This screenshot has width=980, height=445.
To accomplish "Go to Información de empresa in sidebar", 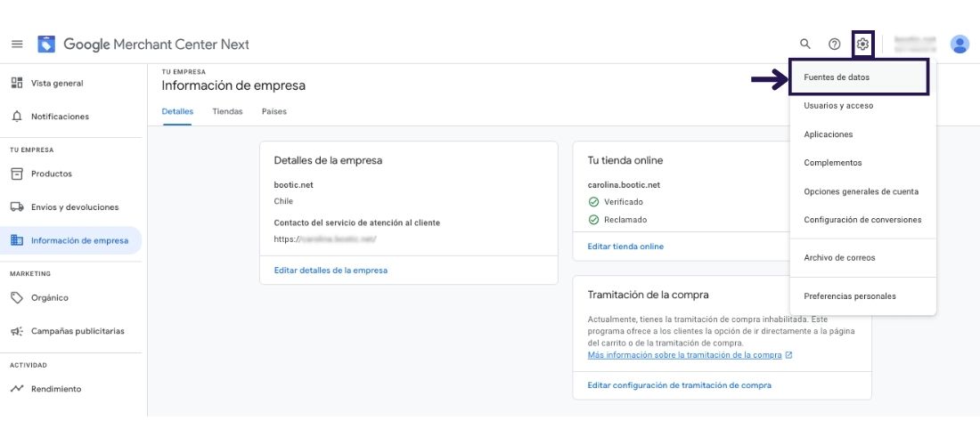I will (x=70, y=240).
